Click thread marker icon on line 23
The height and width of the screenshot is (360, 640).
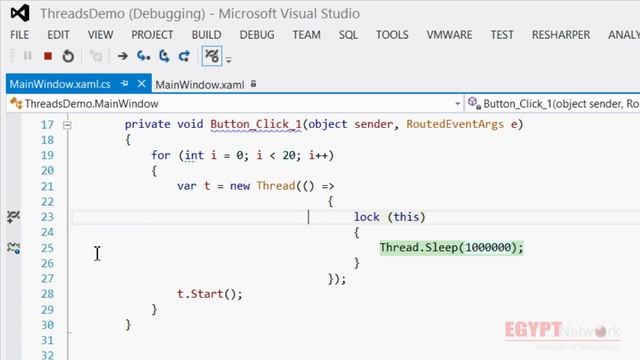(x=13, y=217)
